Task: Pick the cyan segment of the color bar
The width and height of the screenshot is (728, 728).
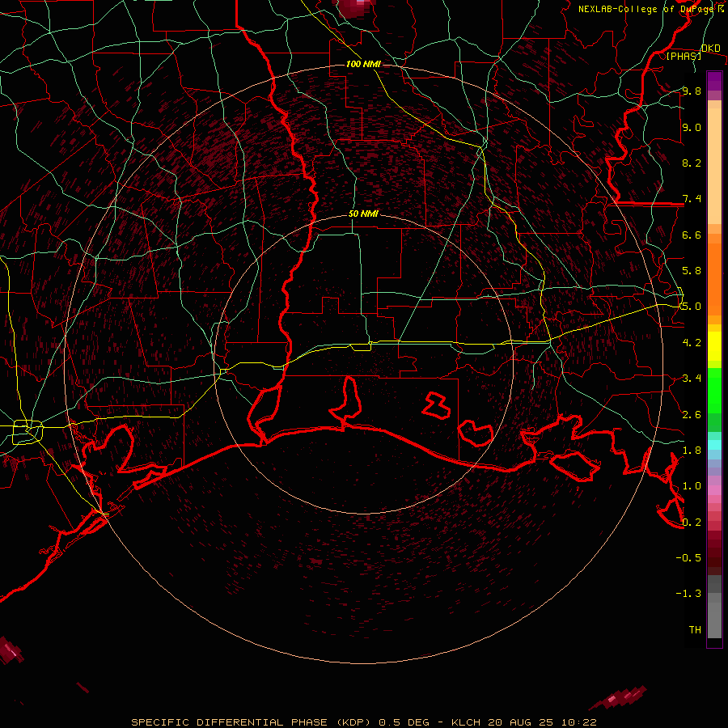Action: (714, 445)
